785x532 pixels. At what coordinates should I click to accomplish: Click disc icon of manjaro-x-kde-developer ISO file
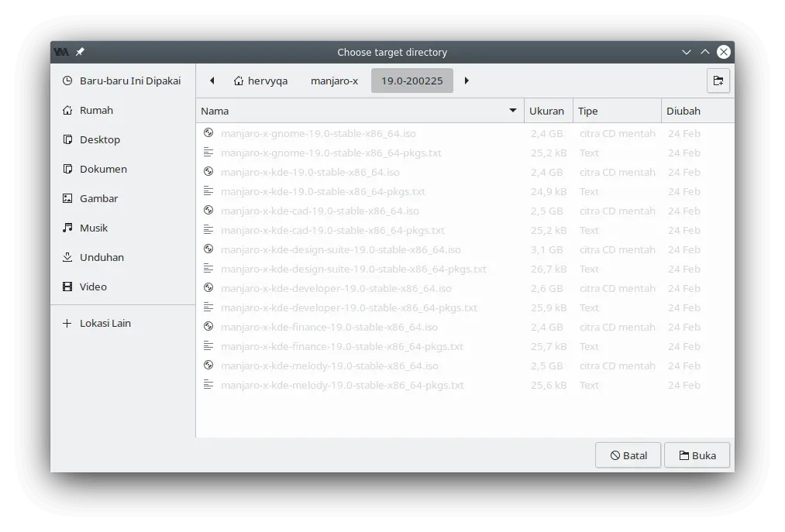[x=208, y=288]
